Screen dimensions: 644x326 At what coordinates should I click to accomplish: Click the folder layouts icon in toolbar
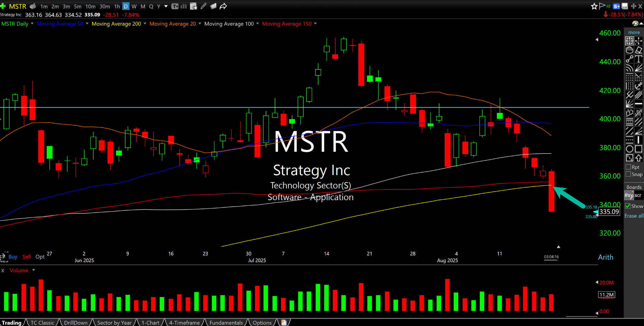pyautogui.click(x=213, y=6)
